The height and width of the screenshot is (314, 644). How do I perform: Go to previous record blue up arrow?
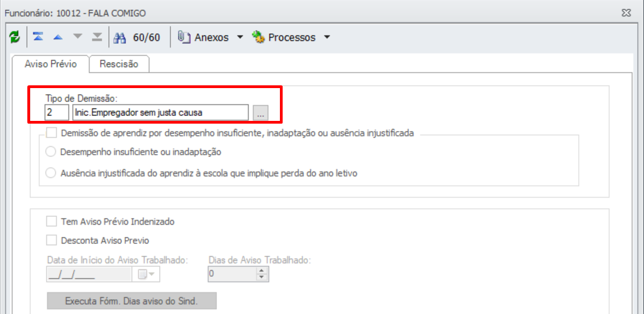coord(58,37)
